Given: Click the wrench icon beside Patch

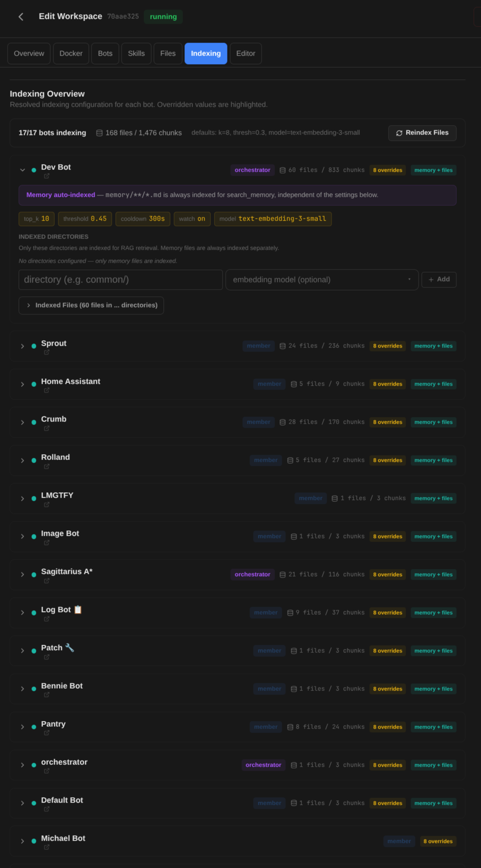Looking at the screenshot, I should click(x=70, y=647).
